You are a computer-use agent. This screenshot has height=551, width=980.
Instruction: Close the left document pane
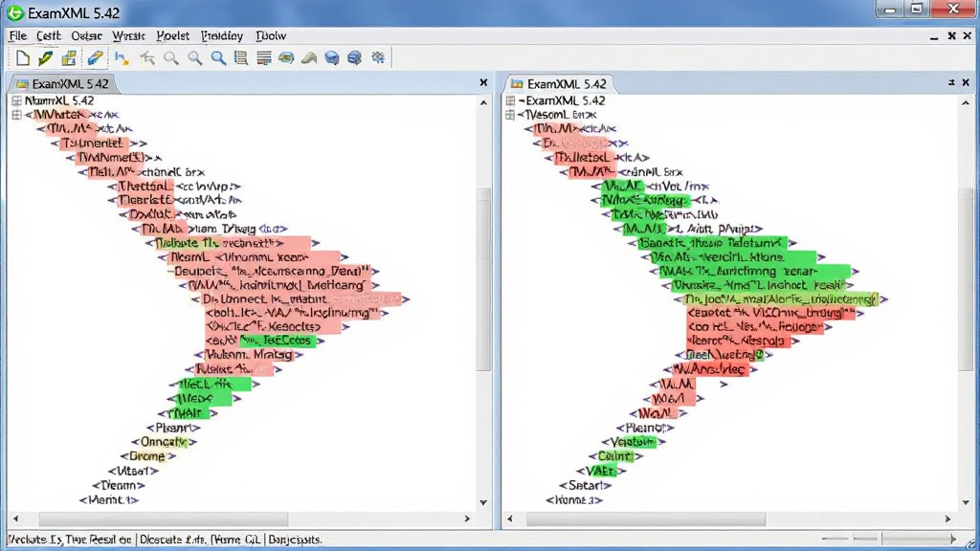pyautogui.click(x=483, y=82)
